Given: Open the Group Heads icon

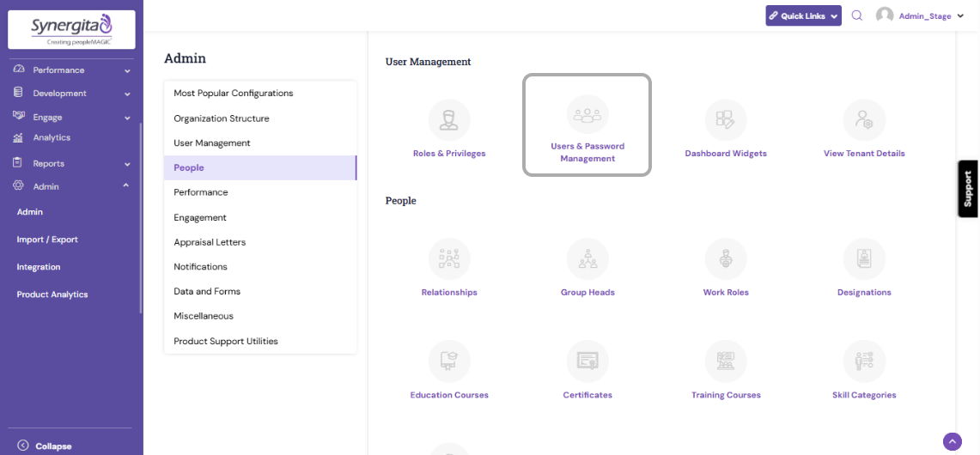Looking at the screenshot, I should click(587, 258).
